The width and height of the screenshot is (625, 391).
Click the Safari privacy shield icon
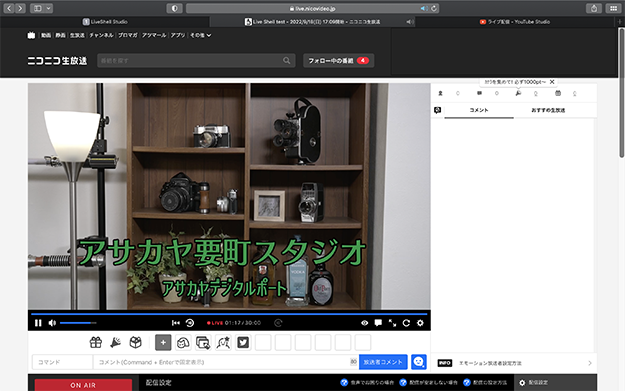click(x=175, y=8)
